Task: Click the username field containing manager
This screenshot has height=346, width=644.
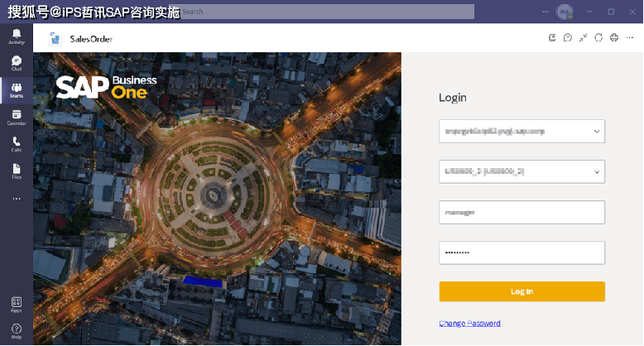Action: pyautogui.click(x=521, y=212)
